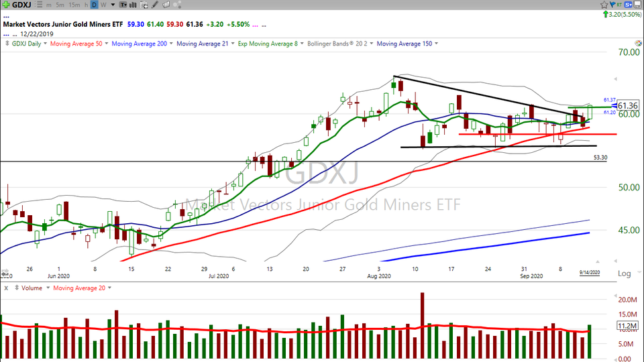Switch to 5m timeframe
644x362 pixels.
60,5
